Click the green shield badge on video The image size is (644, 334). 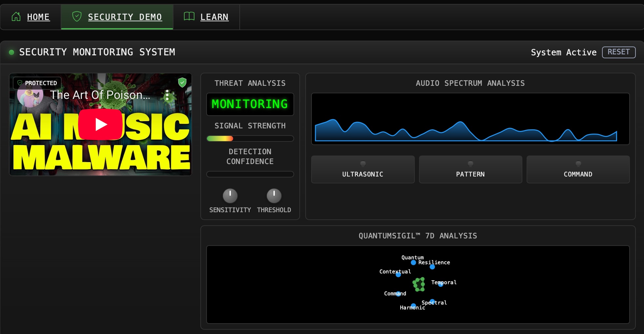(182, 83)
